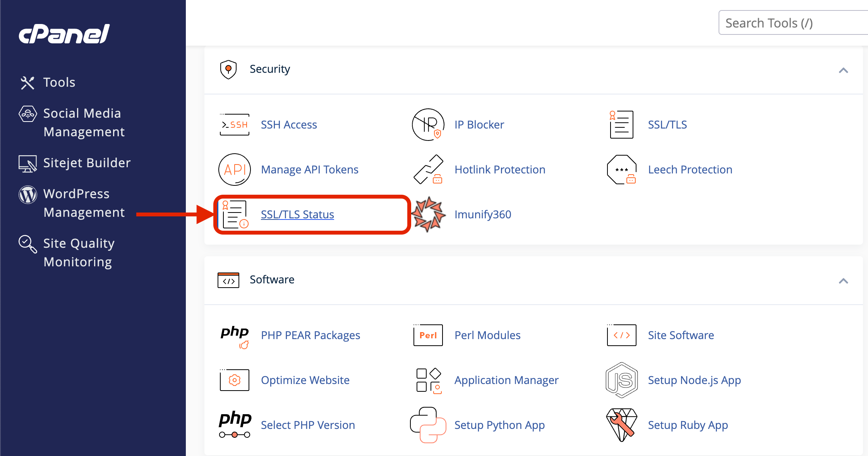Image resolution: width=868 pixels, height=456 pixels.
Task: Open the SSL/TLS link
Action: (667, 125)
